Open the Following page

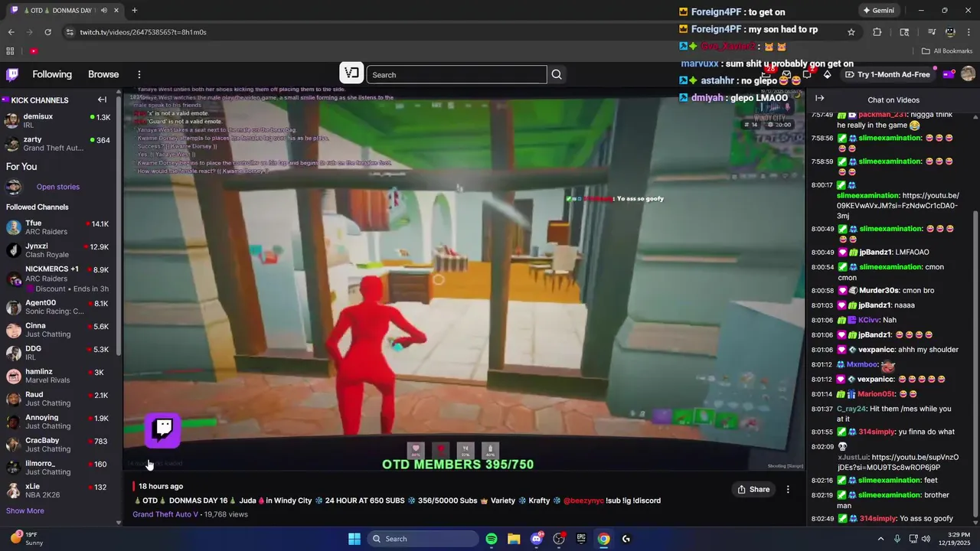pos(52,74)
